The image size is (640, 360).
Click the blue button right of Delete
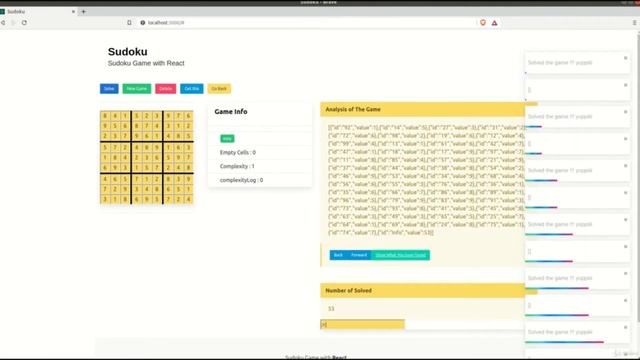[x=191, y=89]
